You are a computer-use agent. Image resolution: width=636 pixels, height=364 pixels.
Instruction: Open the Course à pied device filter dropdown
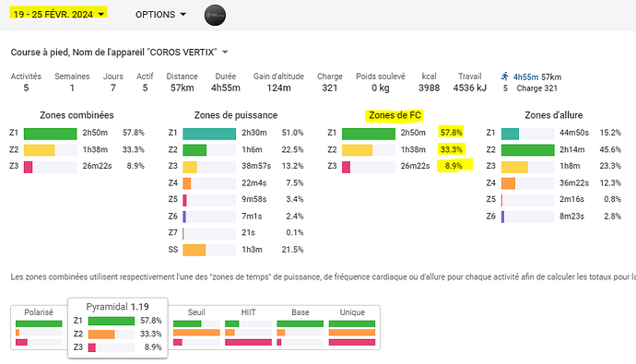[x=119, y=53]
